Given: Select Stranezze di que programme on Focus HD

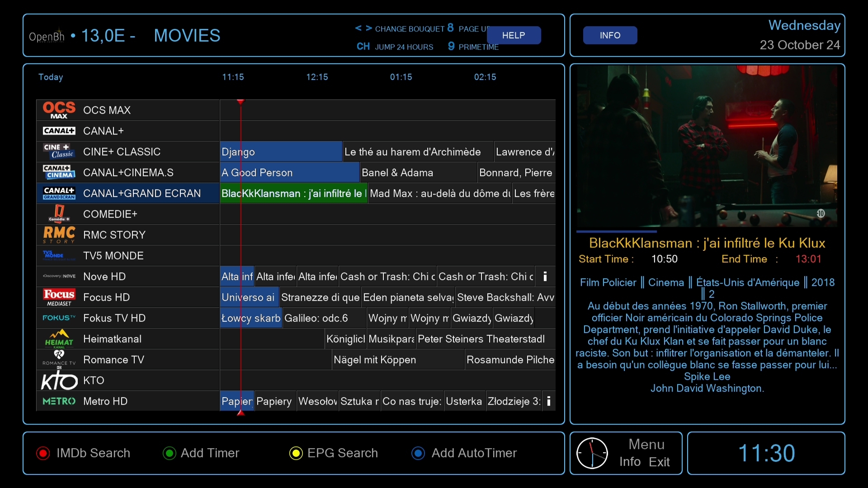Looking at the screenshot, I should [320, 297].
